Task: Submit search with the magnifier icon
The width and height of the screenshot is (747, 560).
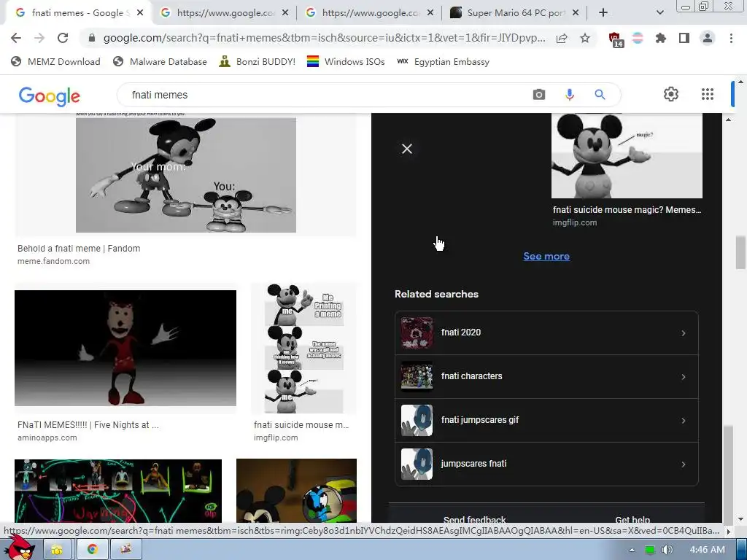Action: coord(600,95)
